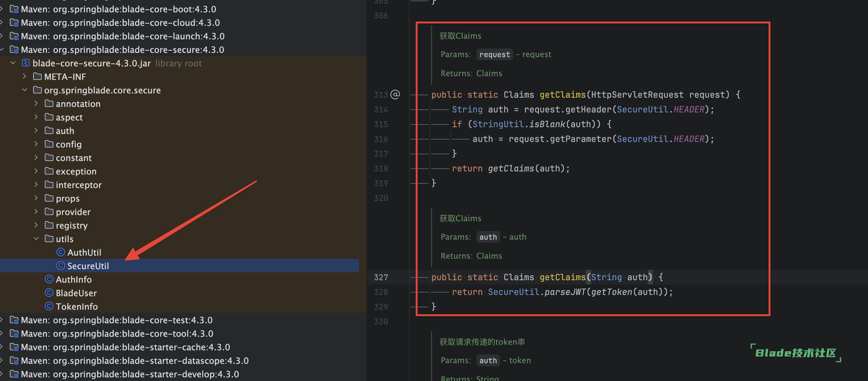Open the AuthInfo class file

click(x=73, y=279)
